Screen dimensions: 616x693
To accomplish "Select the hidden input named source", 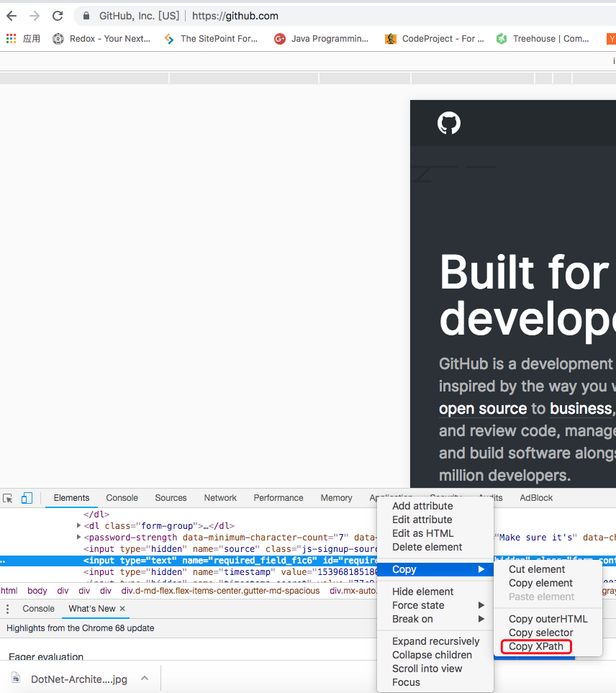I will pyautogui.click(x=230, y=549).
